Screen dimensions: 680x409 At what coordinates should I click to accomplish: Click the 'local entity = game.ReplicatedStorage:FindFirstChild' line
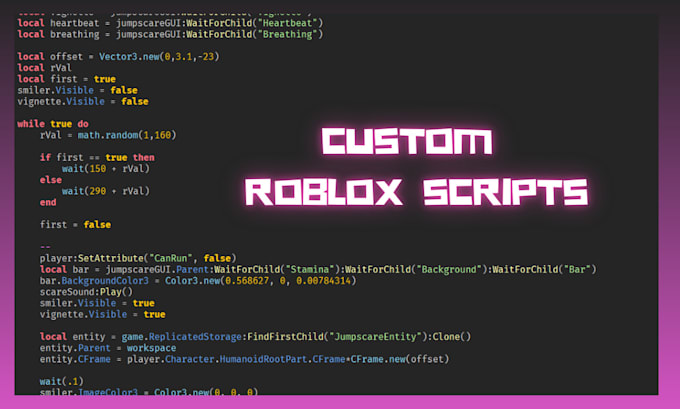(x=255, y=337)
